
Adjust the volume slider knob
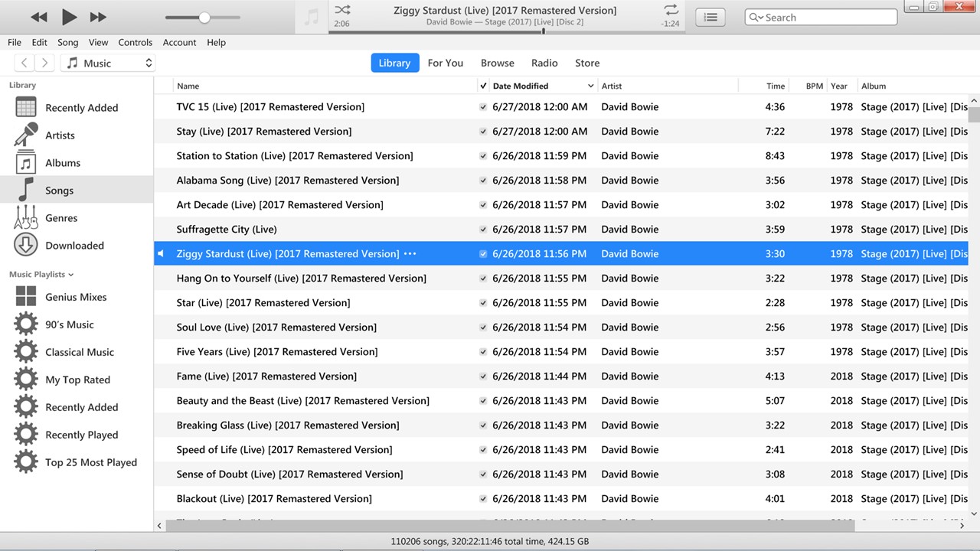click(204, 17)
